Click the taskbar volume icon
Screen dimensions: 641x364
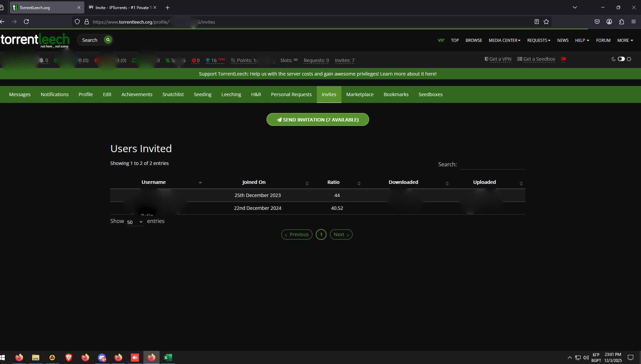click(x=586, y=358)
